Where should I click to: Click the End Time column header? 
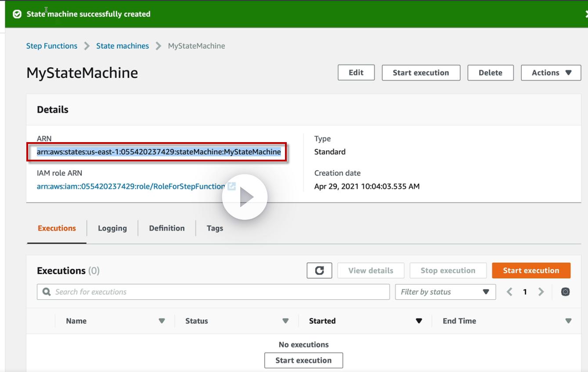[x=459, y=321]
